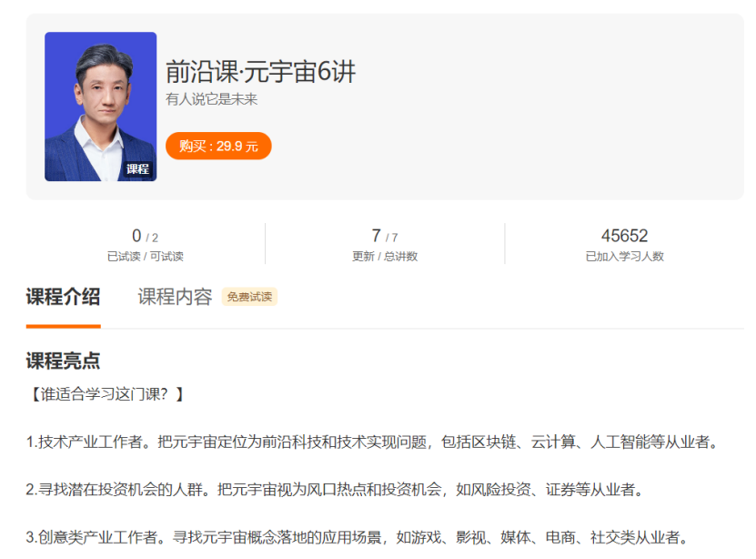
Task: Click the 45652 learner count number
Action: [624, 236]
